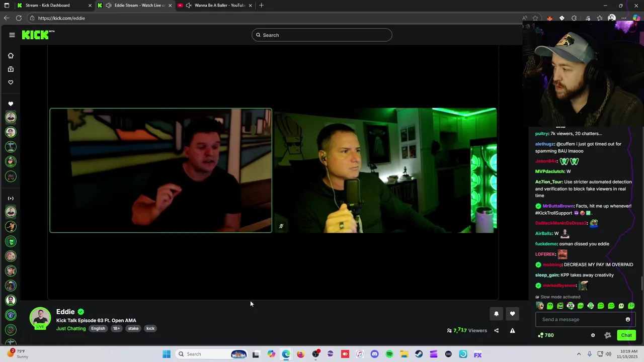644x362 pixels.
Task: Click the angry green emote in quick bar
Action: click(x=560, y=306)
